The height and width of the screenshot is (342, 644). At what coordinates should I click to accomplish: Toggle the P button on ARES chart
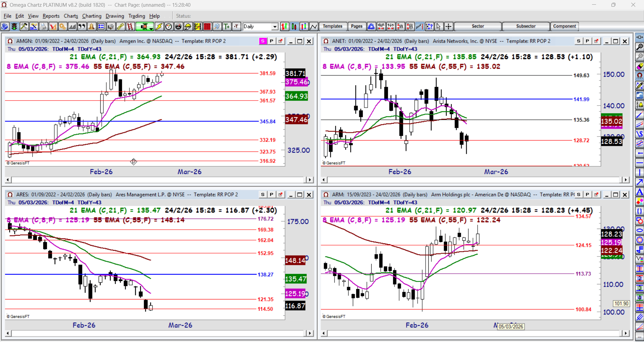[272, 195]
